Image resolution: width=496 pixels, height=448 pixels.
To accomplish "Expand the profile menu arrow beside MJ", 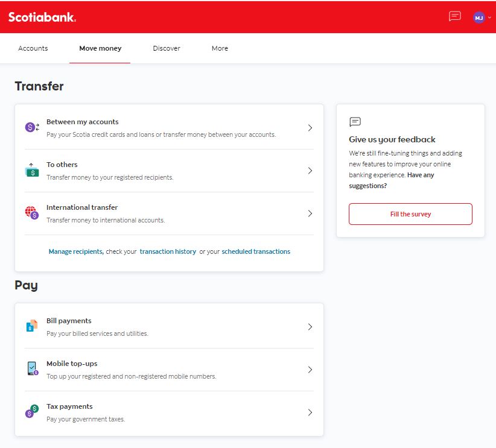I will coord(489,17).
